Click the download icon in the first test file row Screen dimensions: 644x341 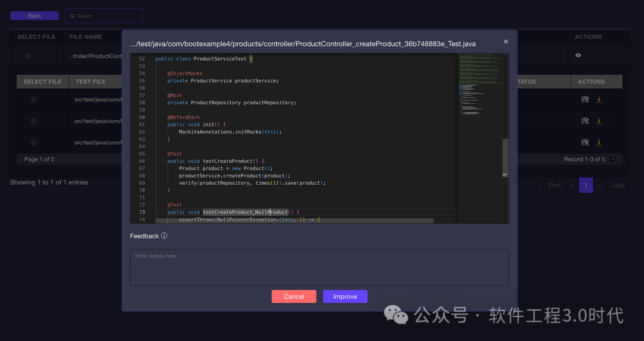[x=599, y=100]
